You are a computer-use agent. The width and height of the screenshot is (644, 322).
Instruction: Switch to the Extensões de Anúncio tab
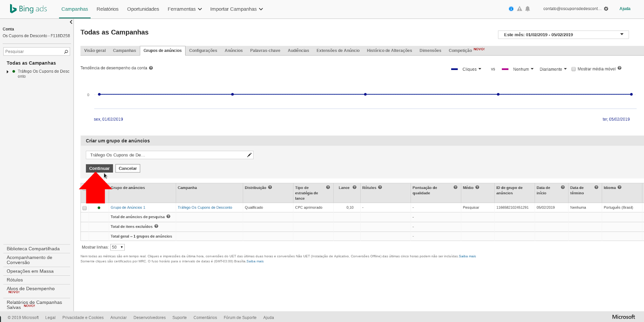(x=338, y=51)
